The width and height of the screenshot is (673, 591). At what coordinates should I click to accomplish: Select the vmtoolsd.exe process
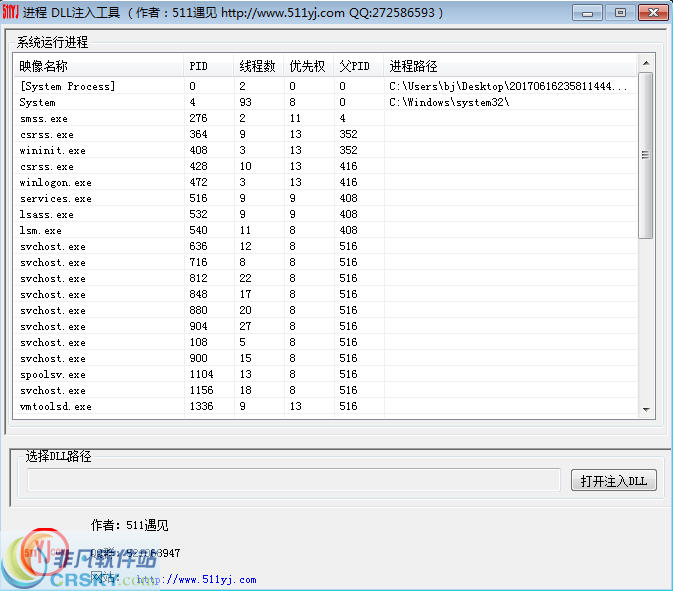[x=325, y=406]
